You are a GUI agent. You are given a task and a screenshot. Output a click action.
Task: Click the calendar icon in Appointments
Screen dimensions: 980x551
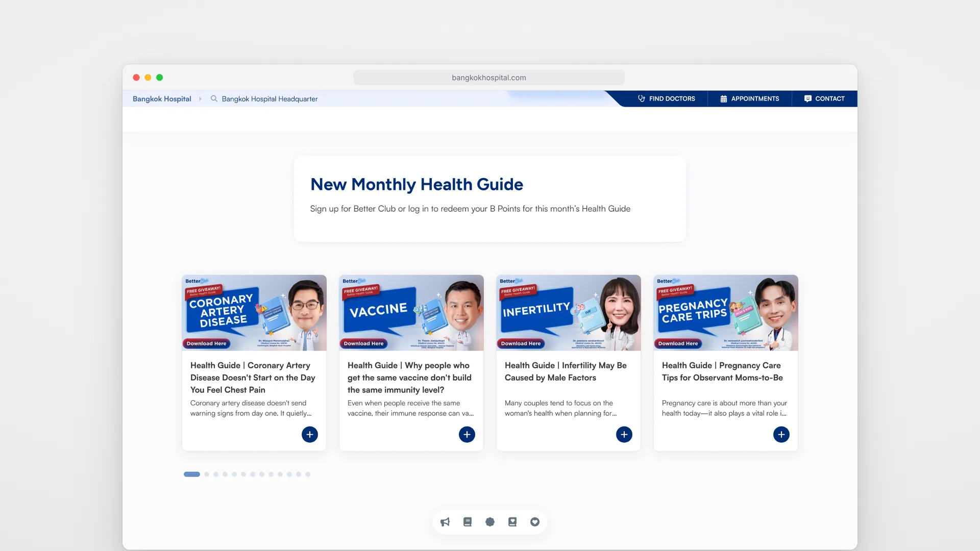[724, 98]
